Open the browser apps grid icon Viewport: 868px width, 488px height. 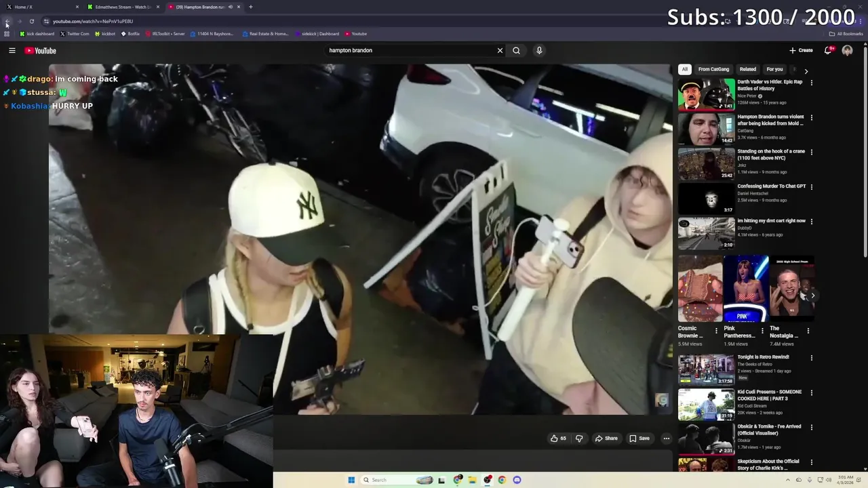click(x=7, y=34)
